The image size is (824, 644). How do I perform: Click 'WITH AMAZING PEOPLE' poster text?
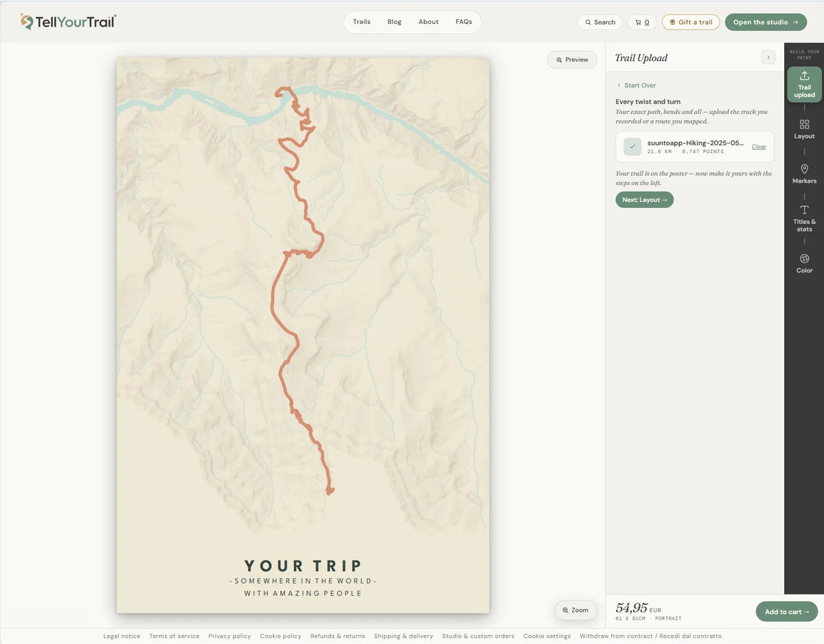coord(303,593)
